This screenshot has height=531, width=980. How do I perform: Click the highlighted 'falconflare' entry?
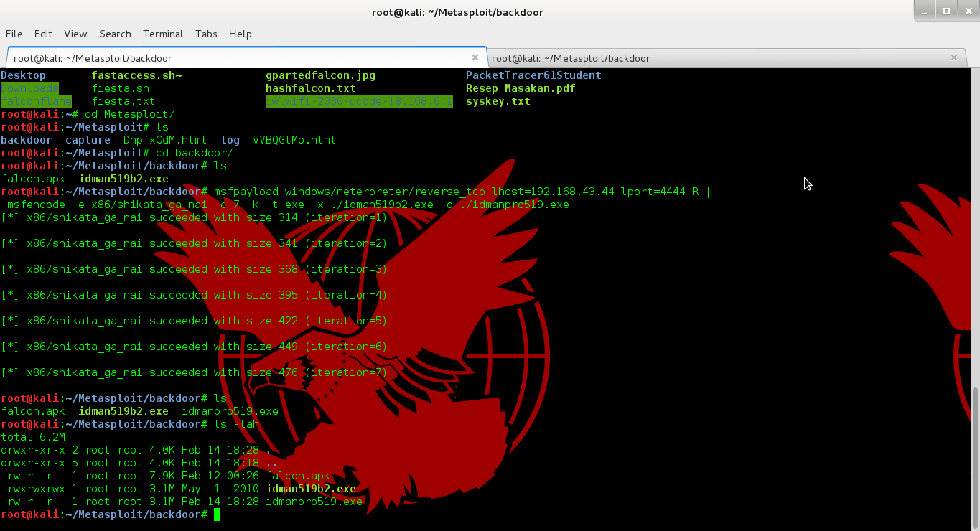36,101
